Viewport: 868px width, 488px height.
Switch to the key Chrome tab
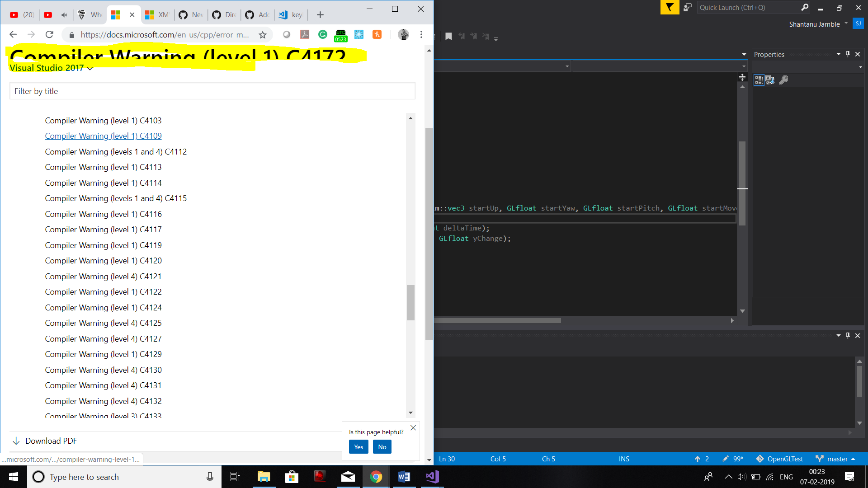coord(290,15)
